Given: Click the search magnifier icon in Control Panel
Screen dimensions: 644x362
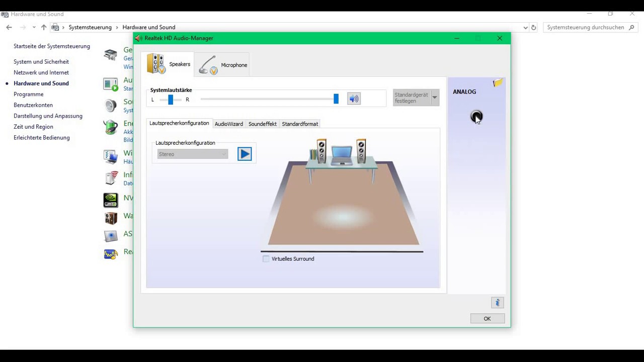Looking at the screenshot, I should 632,27.
